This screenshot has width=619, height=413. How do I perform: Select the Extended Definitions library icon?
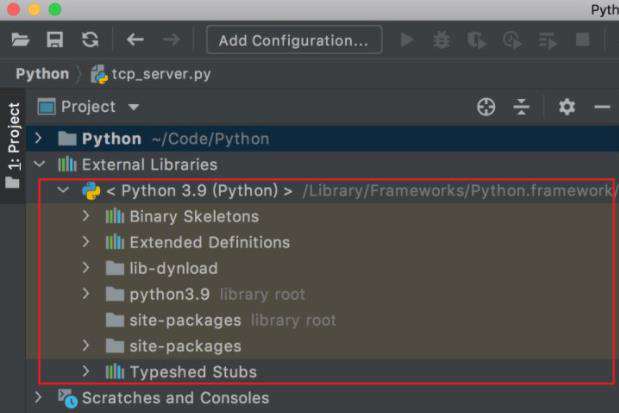(114, 242)
